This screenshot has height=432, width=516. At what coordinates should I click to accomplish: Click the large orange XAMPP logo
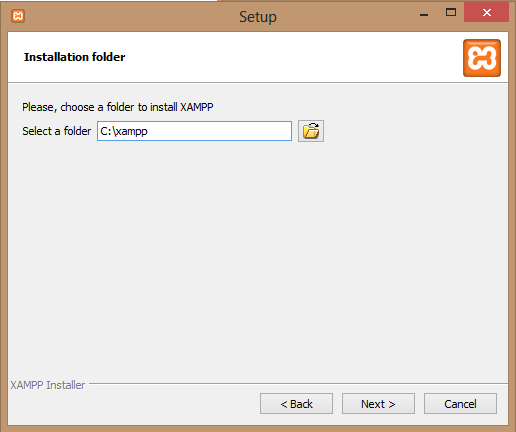pyautogui.click(x=482, y=58)
